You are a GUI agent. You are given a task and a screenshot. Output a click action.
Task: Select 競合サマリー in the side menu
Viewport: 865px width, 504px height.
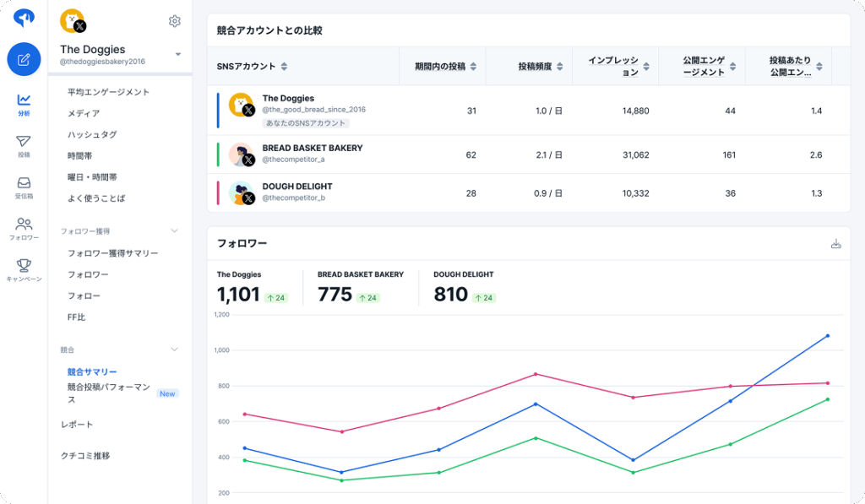(x=92, y=371)
